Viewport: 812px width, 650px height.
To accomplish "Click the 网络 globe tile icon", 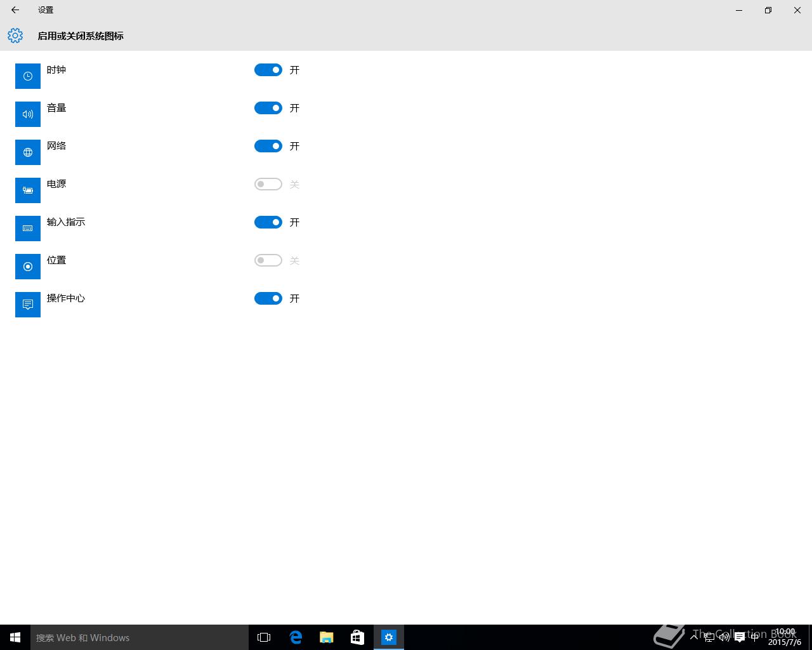I will tap(28, 152).
